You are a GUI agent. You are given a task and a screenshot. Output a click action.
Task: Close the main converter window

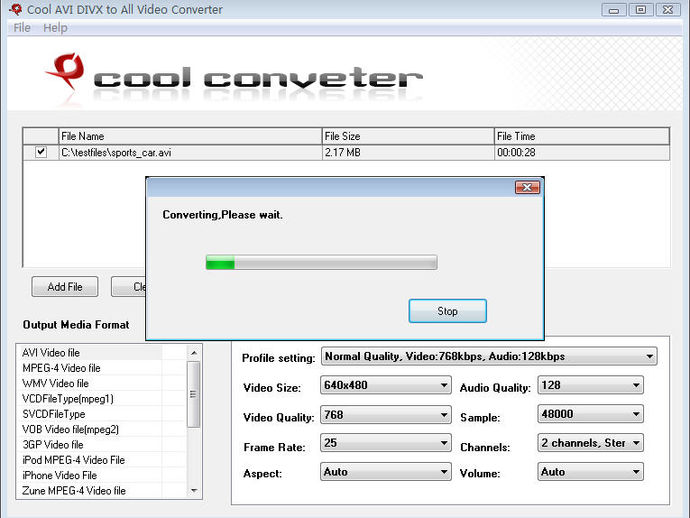coord(668,10)
